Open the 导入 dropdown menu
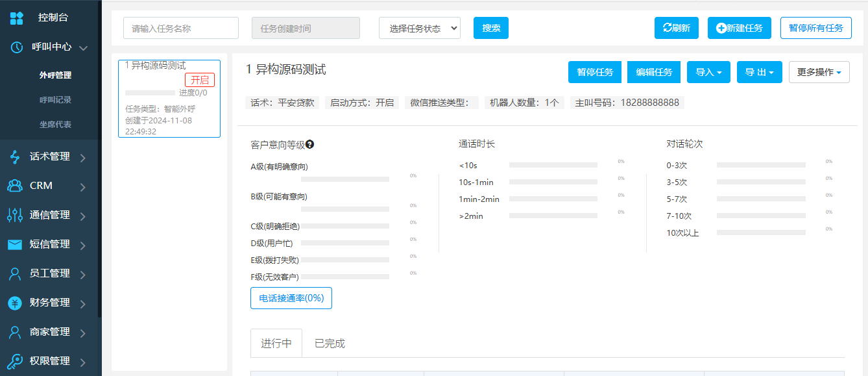Viewport: 868px width, 376px height. point(708,72)
